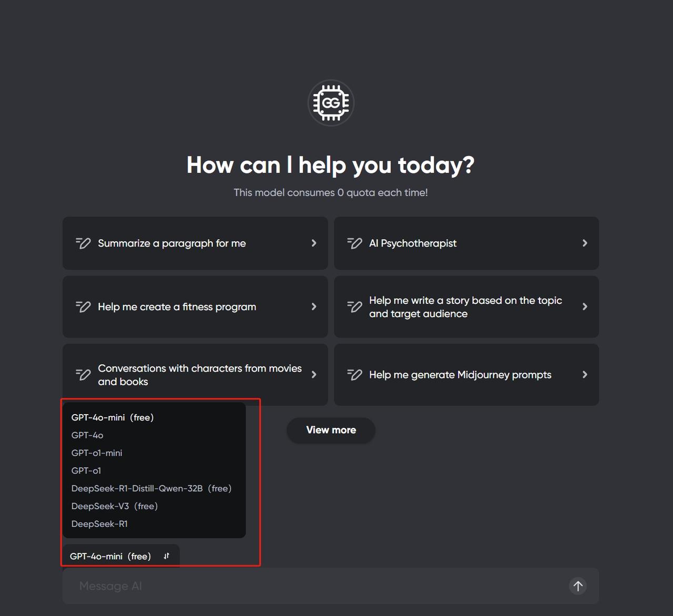The width and height of the screenshot is (673, 616).
Task: Select Help me write a story prompt
Action: click(466, 307)
